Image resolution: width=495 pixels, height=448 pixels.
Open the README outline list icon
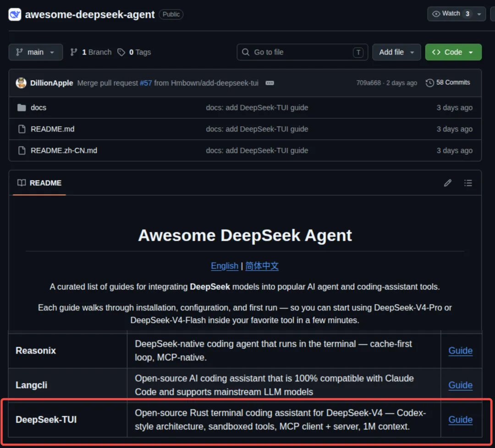point(468,183)
